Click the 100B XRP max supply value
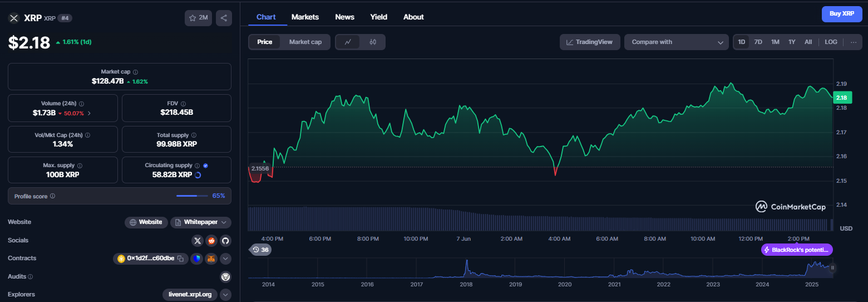Image resolution: width=868 pixels, height=302 pixels. pos(63,175)
